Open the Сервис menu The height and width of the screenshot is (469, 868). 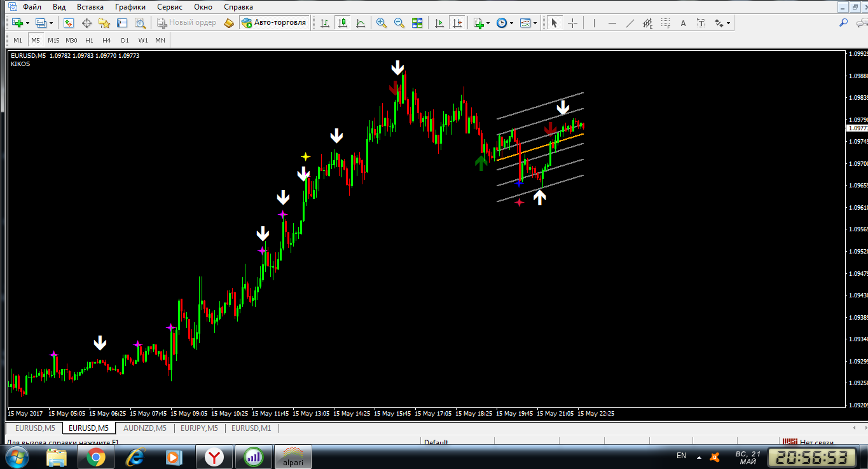click(169, 7)
